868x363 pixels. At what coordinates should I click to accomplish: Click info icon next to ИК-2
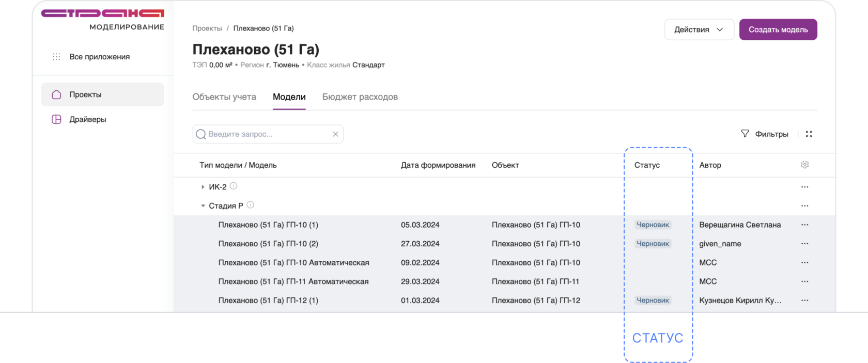tap(234, 186)
